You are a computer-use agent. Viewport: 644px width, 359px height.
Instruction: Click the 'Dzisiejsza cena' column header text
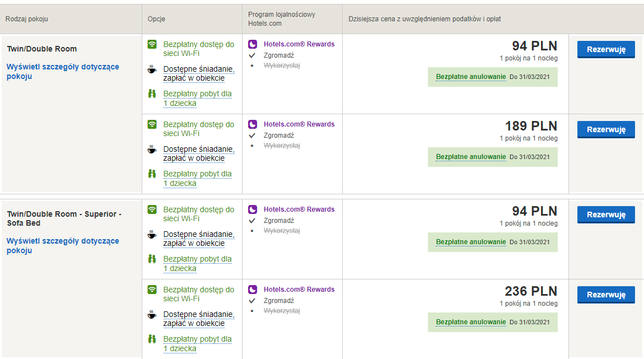click(x=424, y=19)
